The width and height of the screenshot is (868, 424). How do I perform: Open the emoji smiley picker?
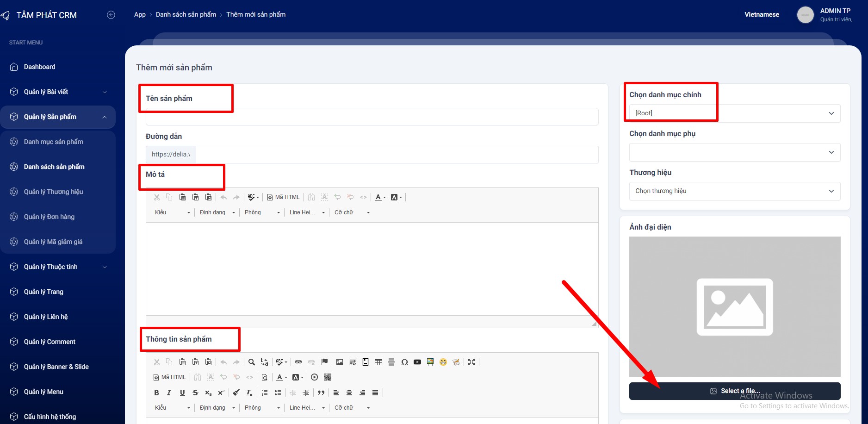(x=443, y=362)
